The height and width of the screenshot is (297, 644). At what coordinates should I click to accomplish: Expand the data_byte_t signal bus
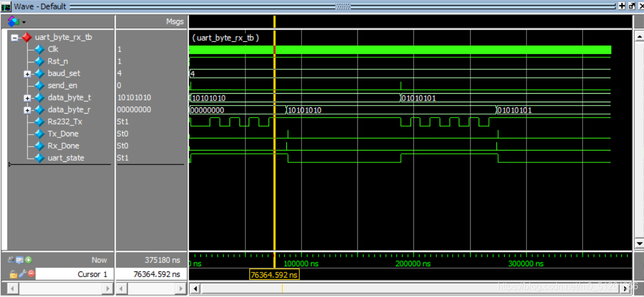point(27,98)
